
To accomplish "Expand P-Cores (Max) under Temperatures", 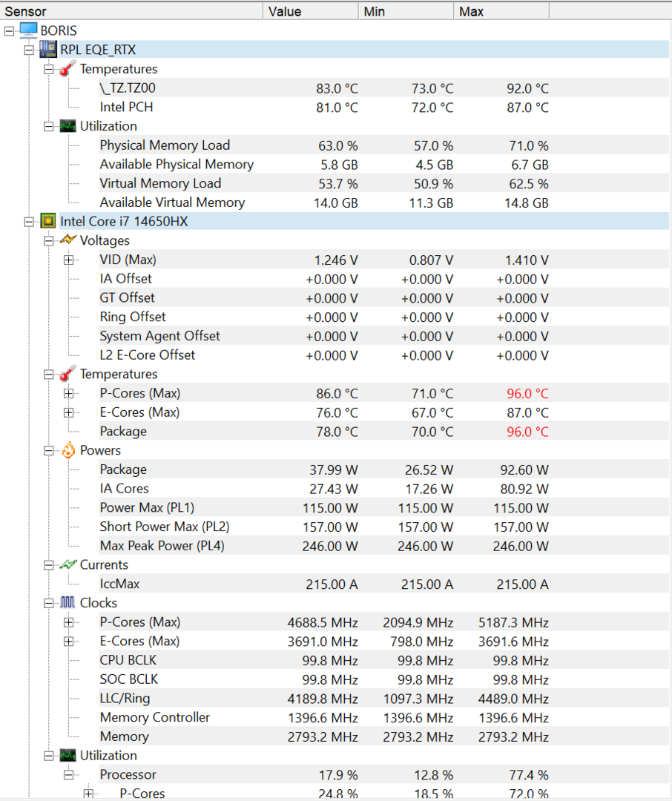I will point(68,393).
